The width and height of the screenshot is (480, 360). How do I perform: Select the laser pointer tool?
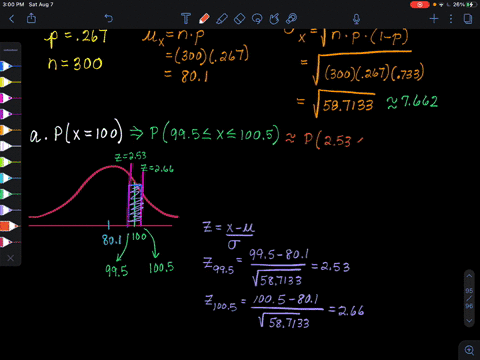pyautogui.click(x=292, y=19)
